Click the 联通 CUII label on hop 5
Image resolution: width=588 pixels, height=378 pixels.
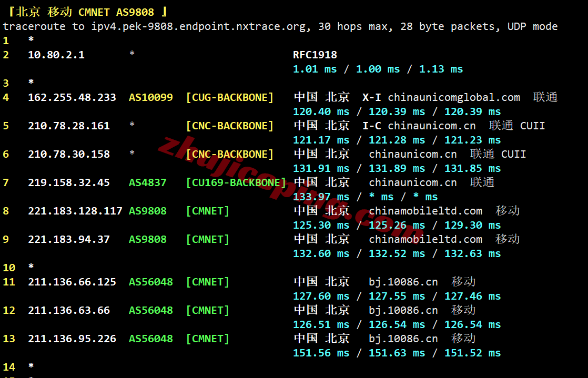click(x=517, y=126)
